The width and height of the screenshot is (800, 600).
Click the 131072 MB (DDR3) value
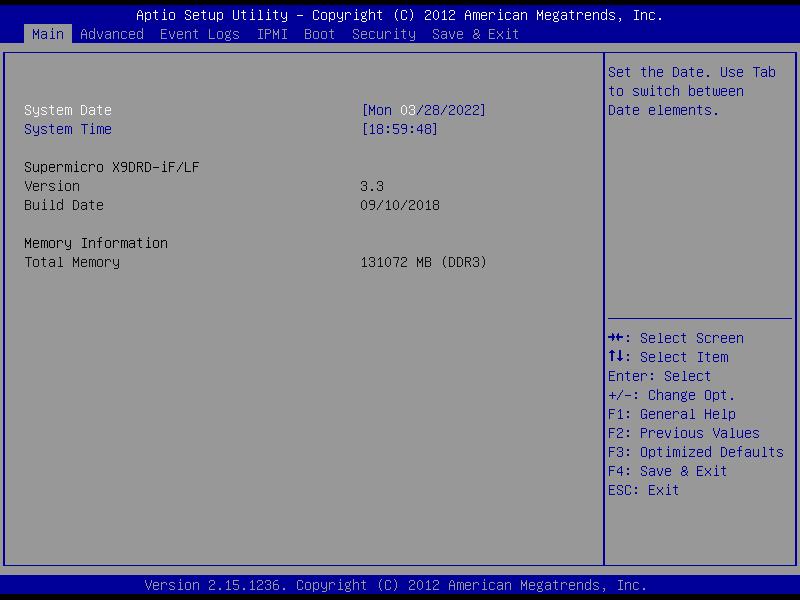[x=423, y=262]
